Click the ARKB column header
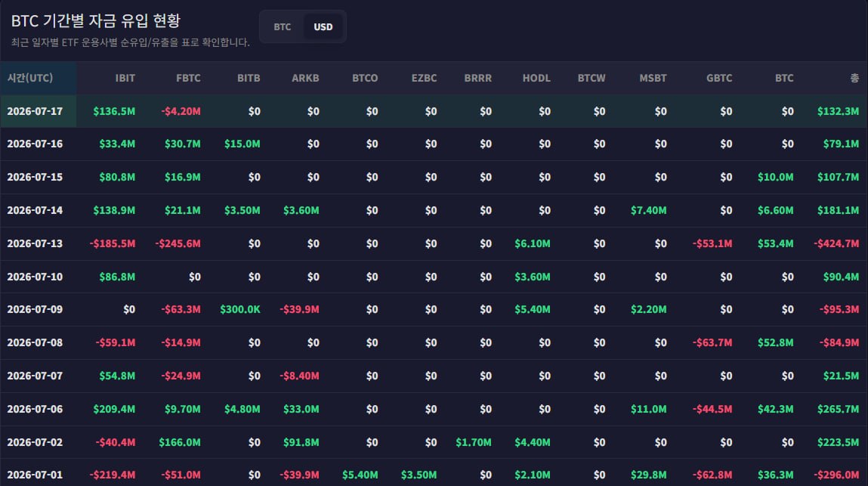 coord(305,78)
